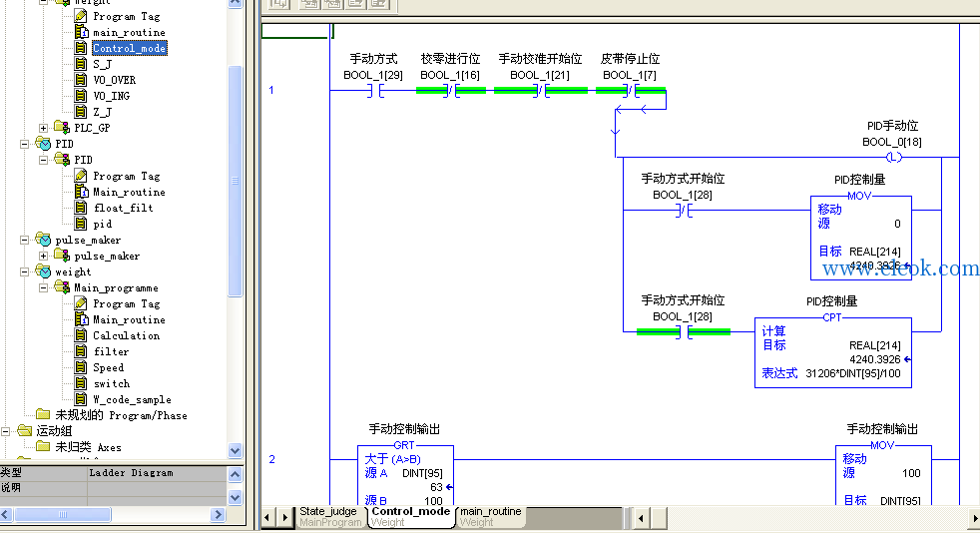The height and width of the screenshot is (533, 980).
Task: Click tree panel horizontal scroll right arrow
Action: point(219,514)
